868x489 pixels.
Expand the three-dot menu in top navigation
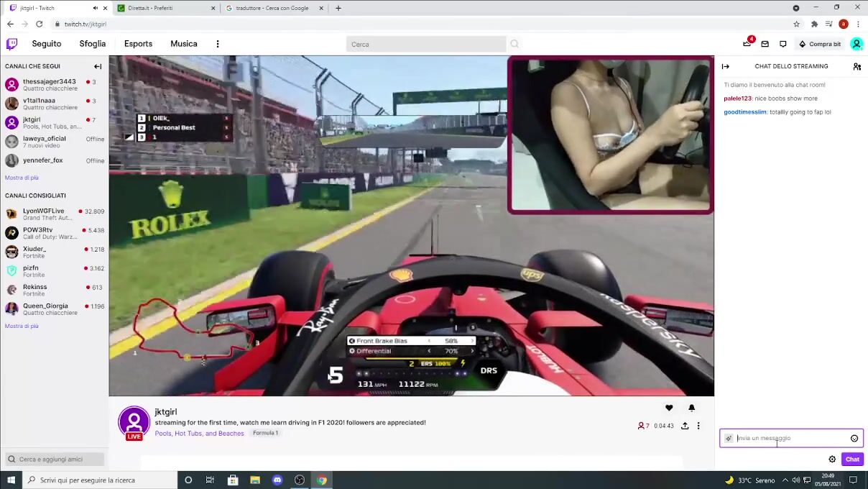coord(218,44)
